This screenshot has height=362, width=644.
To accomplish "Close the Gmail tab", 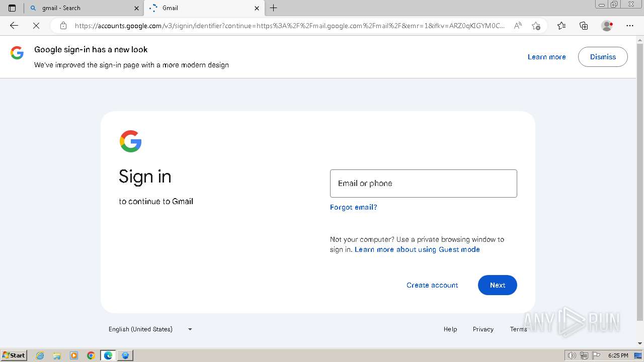I will [x=257, y=8].
